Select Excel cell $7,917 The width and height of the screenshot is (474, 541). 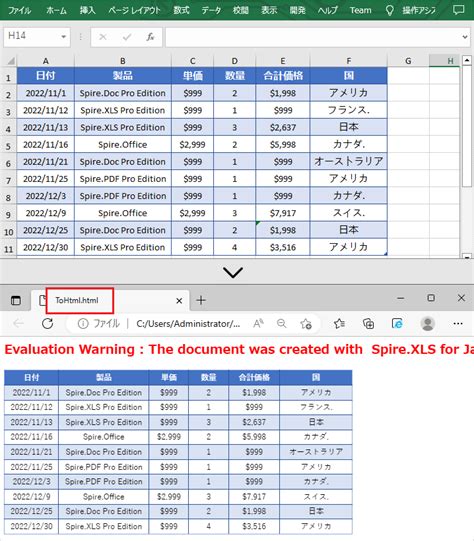283,213
